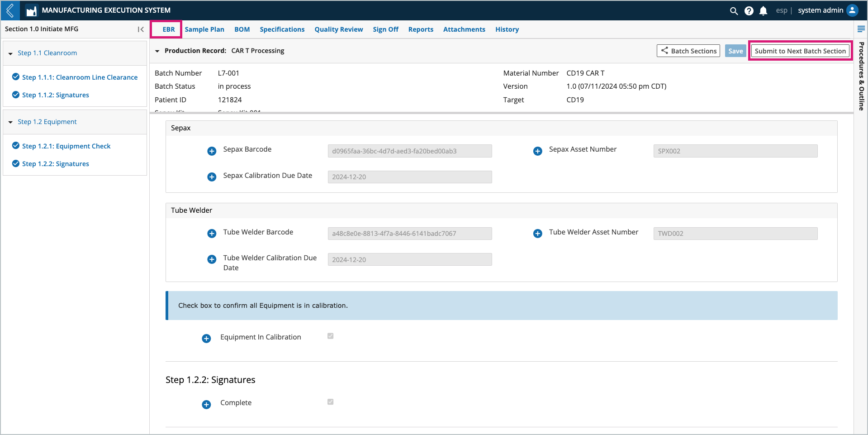Open the Manufacturing Execution System factory icon

[31, 10]
